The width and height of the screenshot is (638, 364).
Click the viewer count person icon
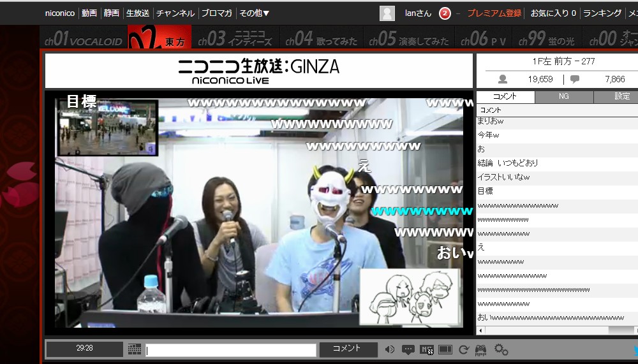503,79
